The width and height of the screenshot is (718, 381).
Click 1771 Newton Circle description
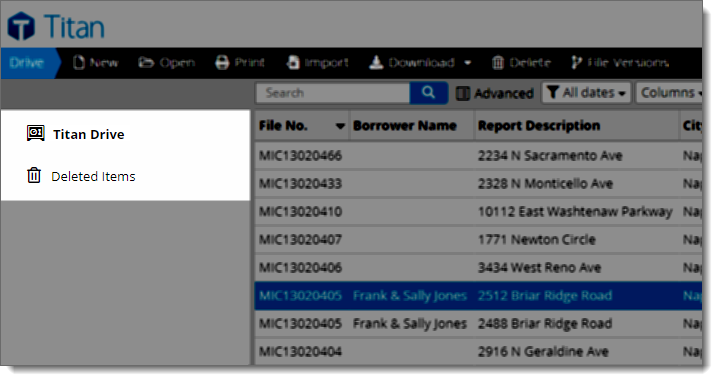coord(537,239)
